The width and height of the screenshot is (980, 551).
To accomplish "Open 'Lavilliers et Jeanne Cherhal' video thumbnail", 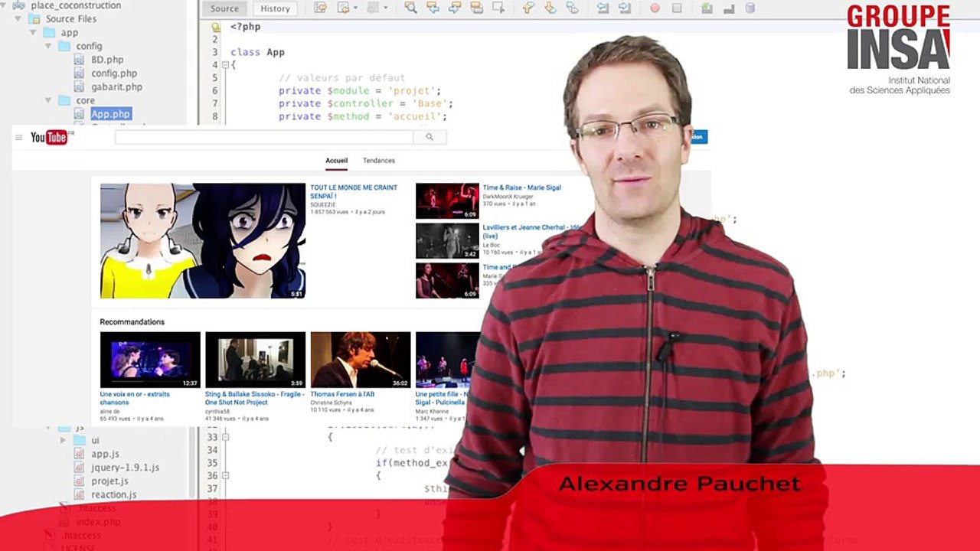I will pos(447,240).
